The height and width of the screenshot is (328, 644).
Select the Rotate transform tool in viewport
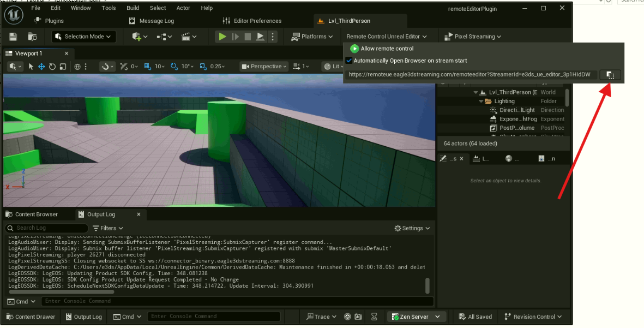pyautogui.click(x=52, y=67)
